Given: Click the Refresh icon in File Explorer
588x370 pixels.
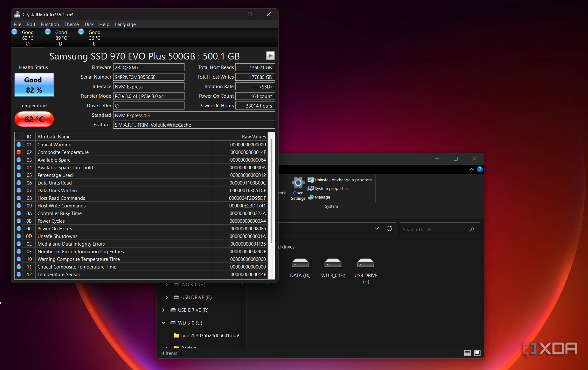Looking at the screenshot, I should (389, 229).
